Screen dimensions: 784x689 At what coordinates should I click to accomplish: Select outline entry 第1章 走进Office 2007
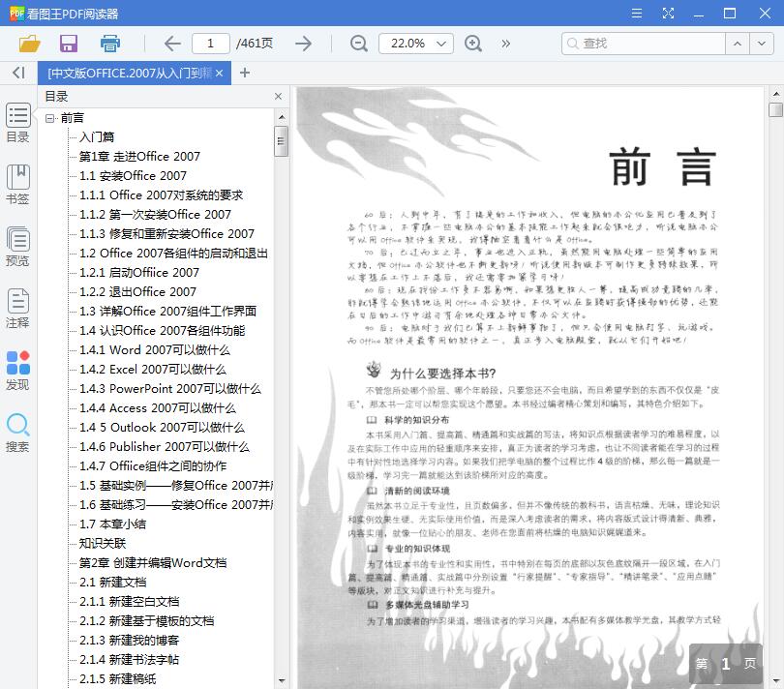[139, 157]
